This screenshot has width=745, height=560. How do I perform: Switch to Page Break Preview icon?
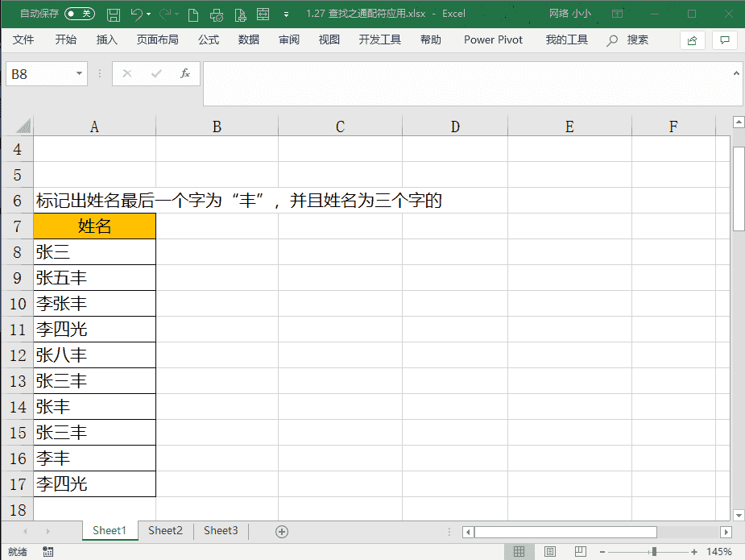(580, 551)
